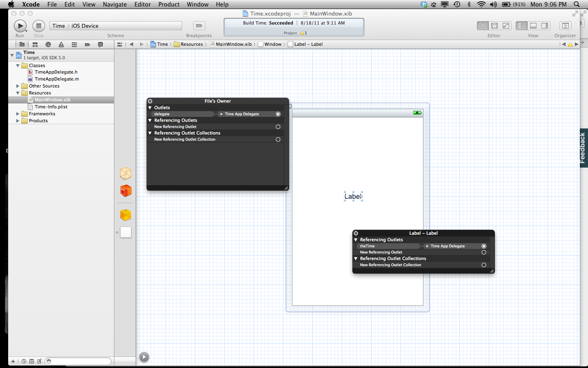Add a new file with the plus button
This screenshot has height=368, width=588.
point(13,361)
